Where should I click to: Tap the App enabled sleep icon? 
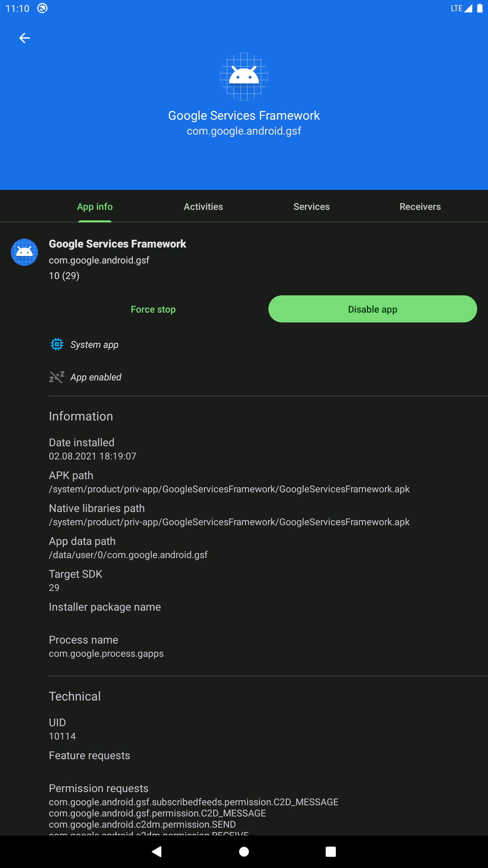point(57,377)
